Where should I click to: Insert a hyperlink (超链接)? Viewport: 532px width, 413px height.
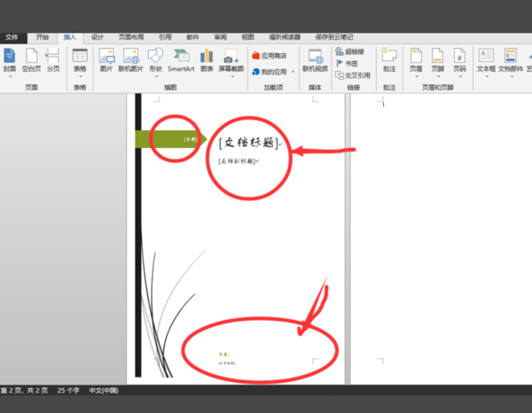[349, 51]
